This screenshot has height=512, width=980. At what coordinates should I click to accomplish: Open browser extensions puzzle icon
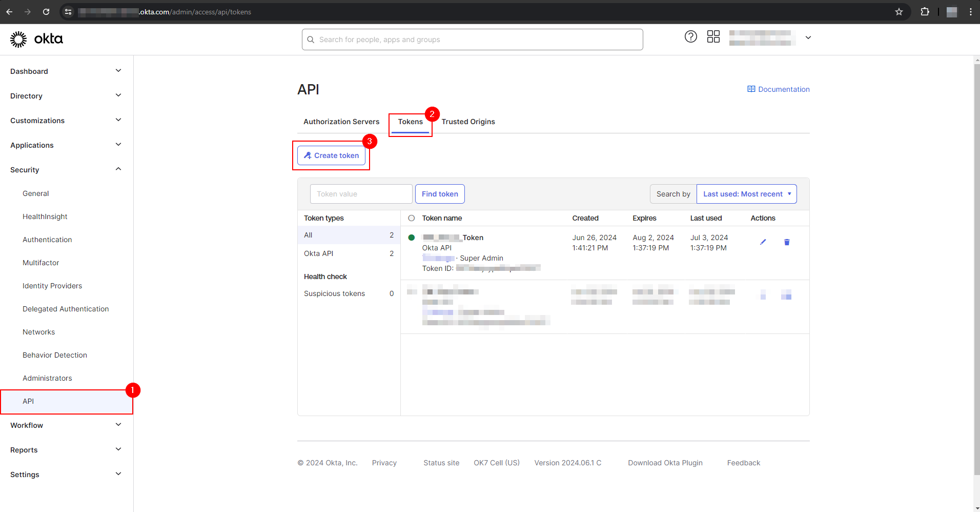coord(925,12)
